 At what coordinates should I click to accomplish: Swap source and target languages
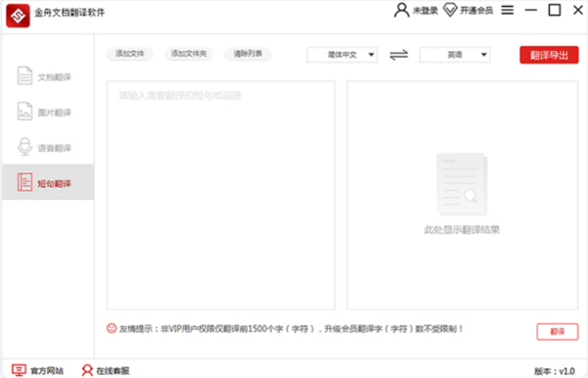399,55
